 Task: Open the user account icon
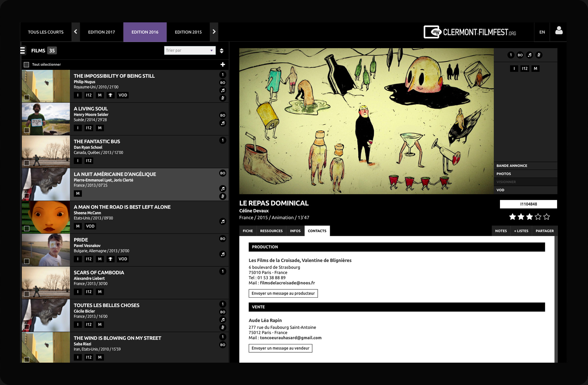[x=559, y=31]
